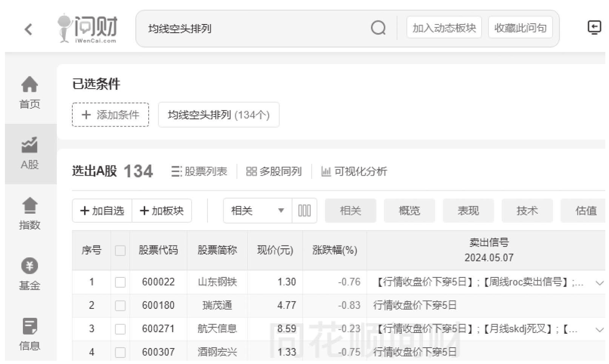Click change -0.76 in 山东钢铁 row

pos(349,282)
